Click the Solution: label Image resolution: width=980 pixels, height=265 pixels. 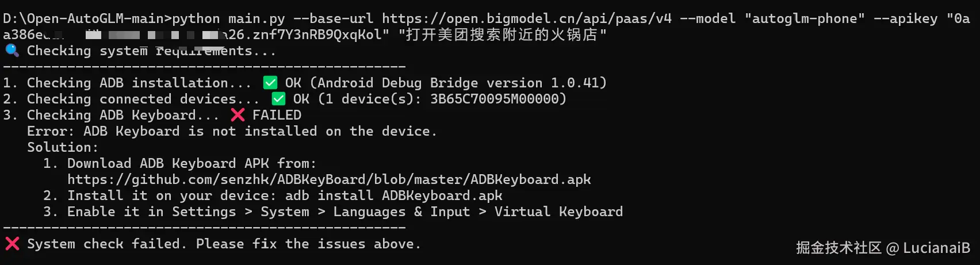pos(63,147)
